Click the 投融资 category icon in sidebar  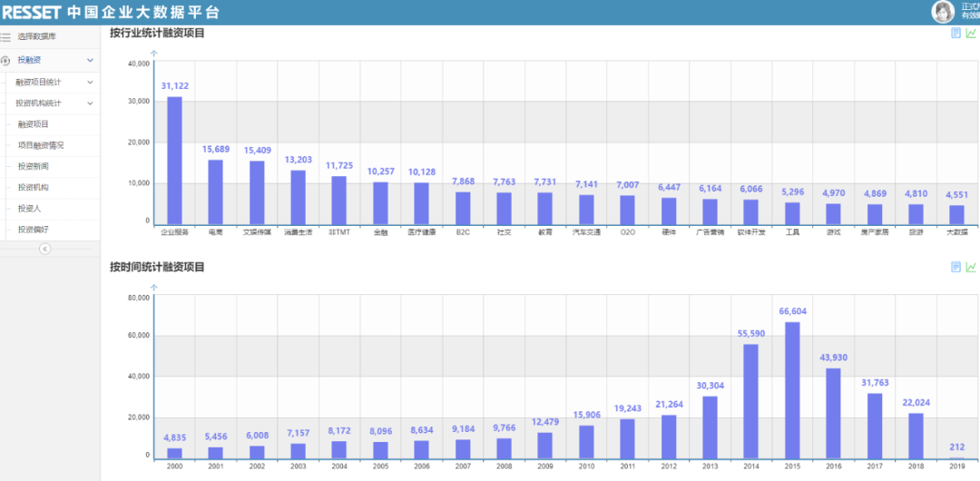click(5, 61)
